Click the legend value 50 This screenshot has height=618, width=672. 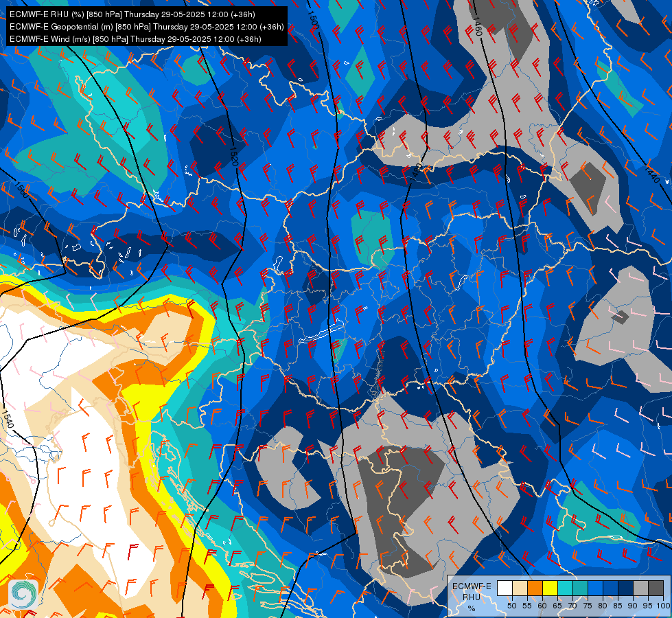click(511, 606)
